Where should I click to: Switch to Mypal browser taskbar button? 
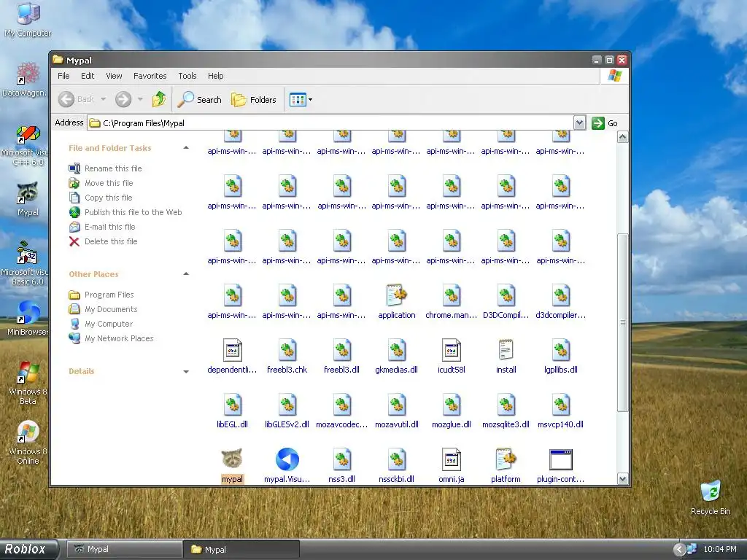[123, 549]
